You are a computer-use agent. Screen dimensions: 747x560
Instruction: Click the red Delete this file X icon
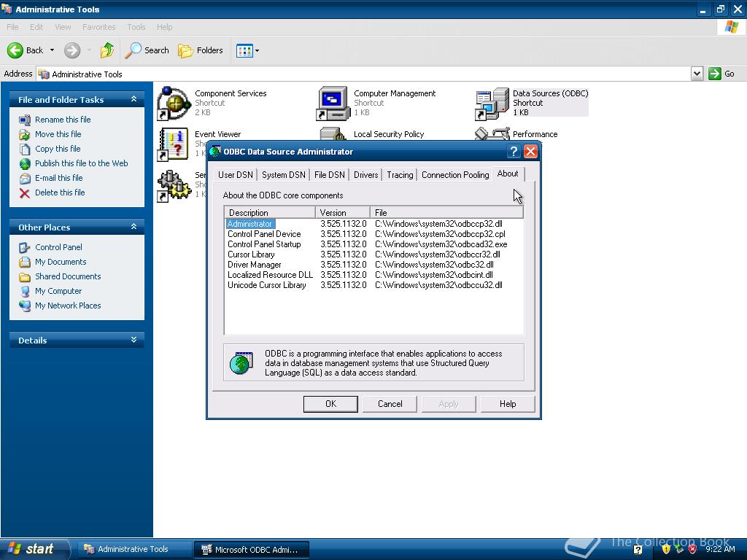[25, 192]
